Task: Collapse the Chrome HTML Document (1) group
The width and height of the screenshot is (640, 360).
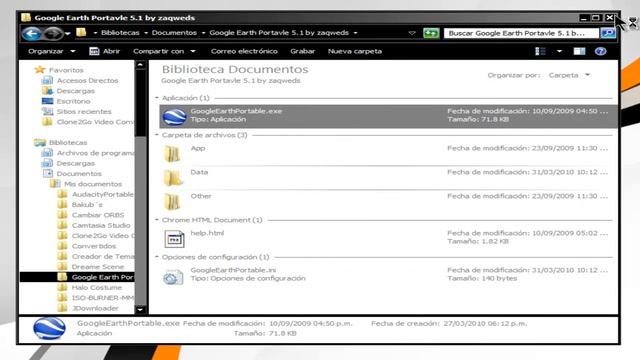Action: tap(157, 220)
